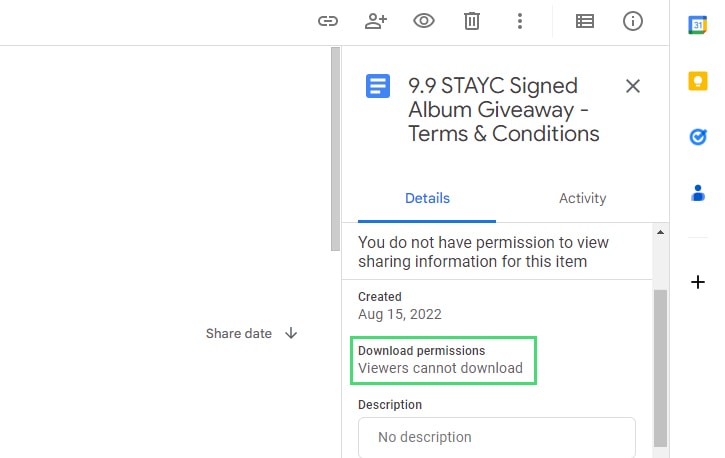Open Google Tasks side panel

point(698,137)
